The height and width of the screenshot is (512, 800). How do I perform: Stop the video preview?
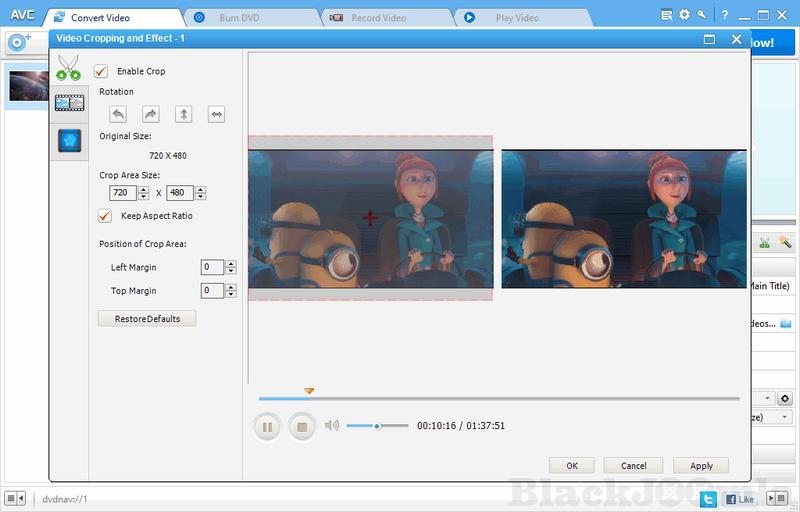pyautogui.click(x=302, y=427)
